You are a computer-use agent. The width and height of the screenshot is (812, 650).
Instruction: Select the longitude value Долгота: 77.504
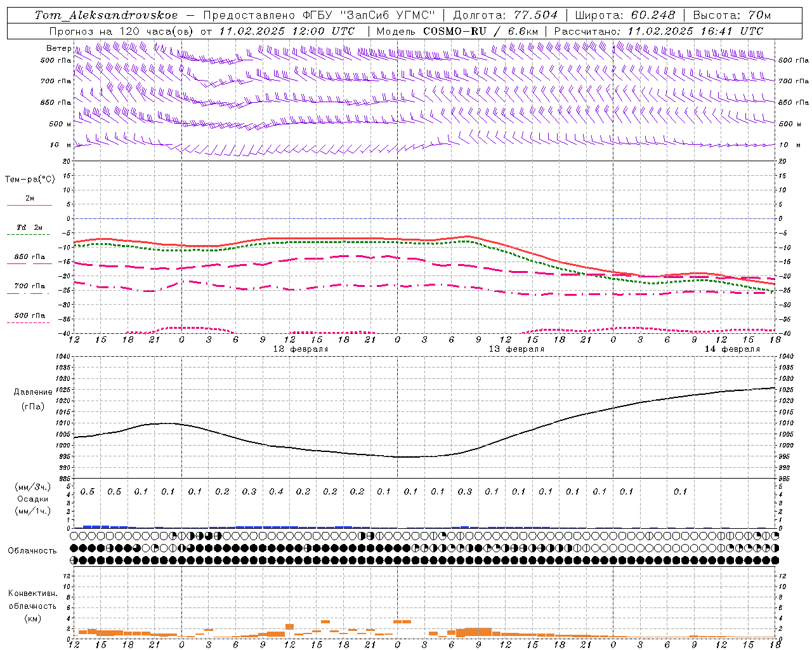click(x=506, y=15)
